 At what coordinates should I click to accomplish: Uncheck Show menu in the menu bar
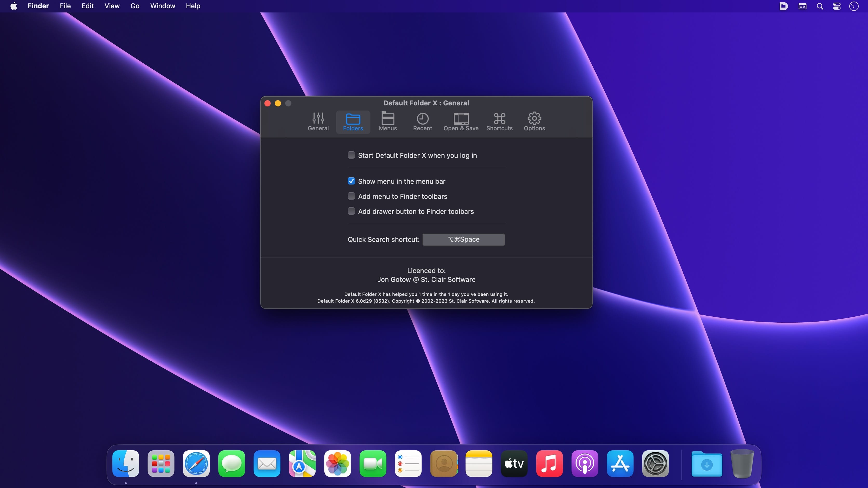[x=351, y=181]
